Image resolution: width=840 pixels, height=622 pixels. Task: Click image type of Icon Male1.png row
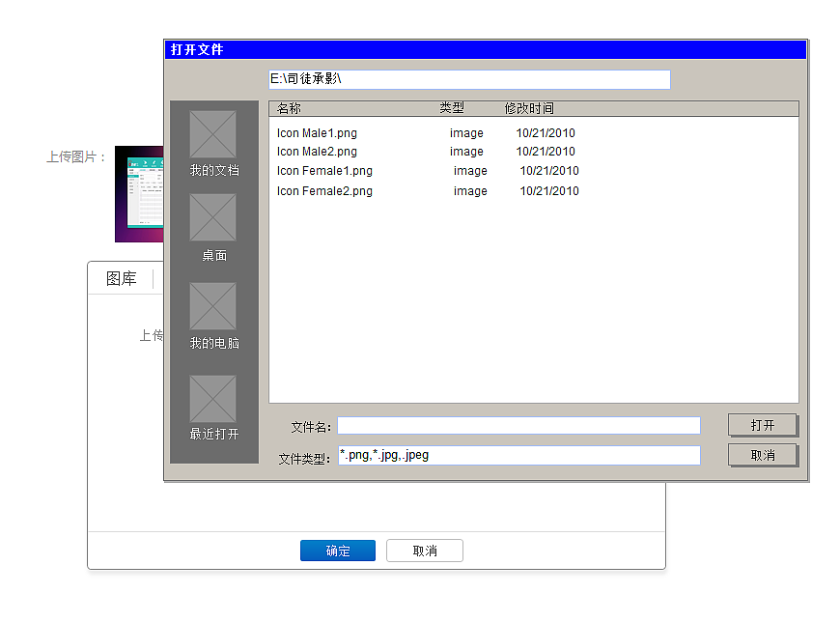click(x=466, y=133)
